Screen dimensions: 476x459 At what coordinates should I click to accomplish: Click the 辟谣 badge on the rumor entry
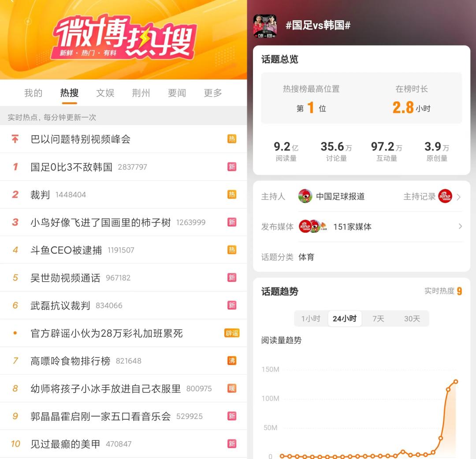232,333
